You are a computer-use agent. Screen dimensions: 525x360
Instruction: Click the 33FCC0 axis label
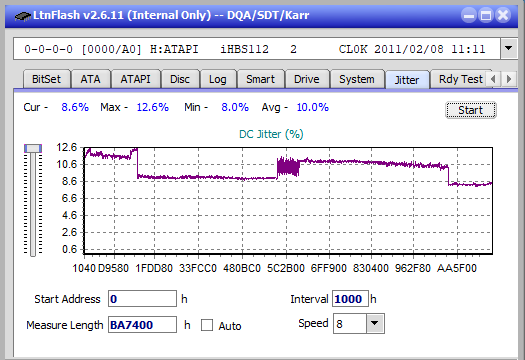click(198, 268)
